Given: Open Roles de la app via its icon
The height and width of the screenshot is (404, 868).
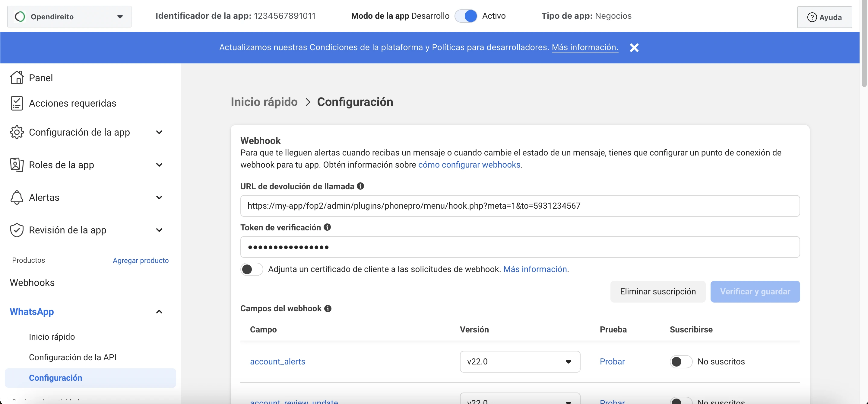Looking at the screenshot, I should click(x=17, y=165).
